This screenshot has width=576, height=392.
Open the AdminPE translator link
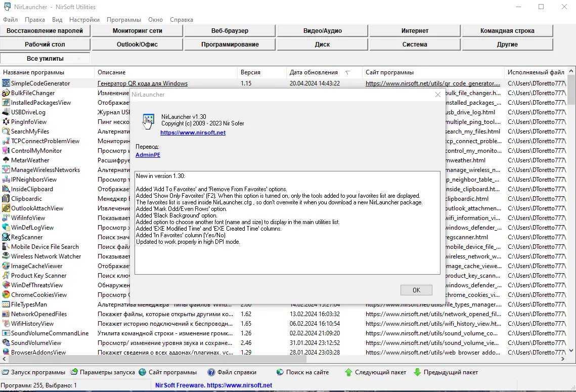coord(148,155)
